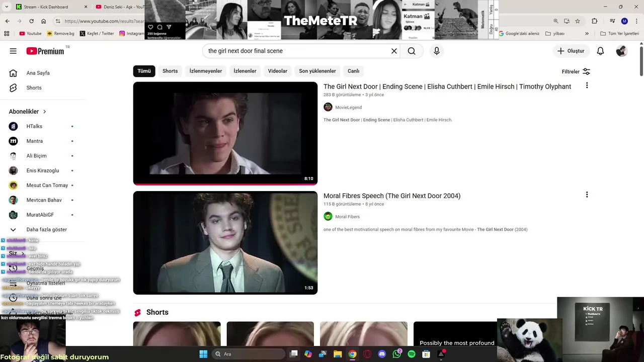Open WhatsApp from the taskbar
This screenshot has width=644, height=362.
(x=397, y=354)
